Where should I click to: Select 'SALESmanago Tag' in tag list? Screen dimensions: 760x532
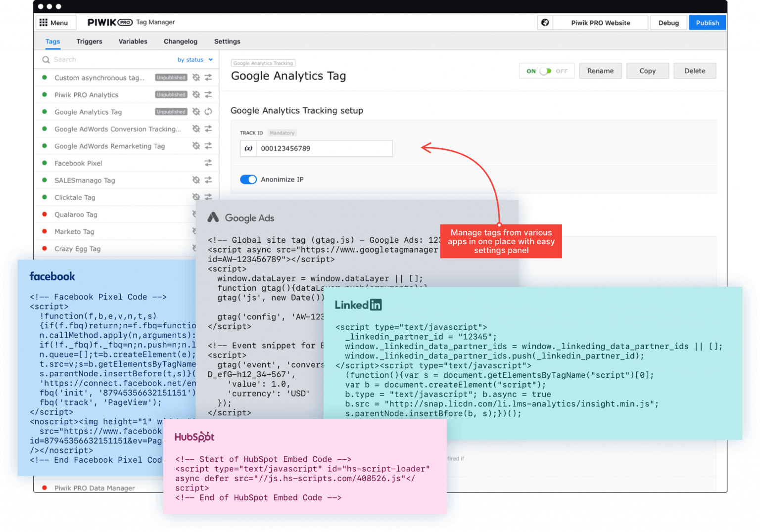tap(85, 180)
